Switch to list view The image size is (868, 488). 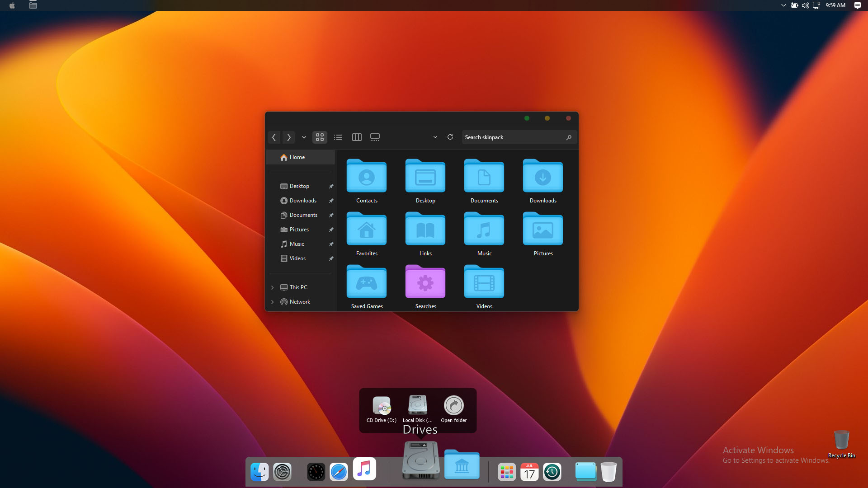coord(338,137)
